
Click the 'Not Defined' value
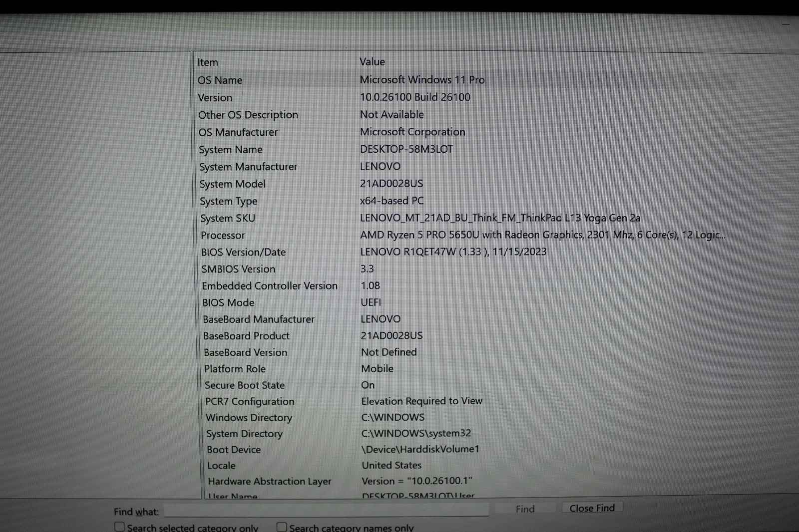pos(389,352)
